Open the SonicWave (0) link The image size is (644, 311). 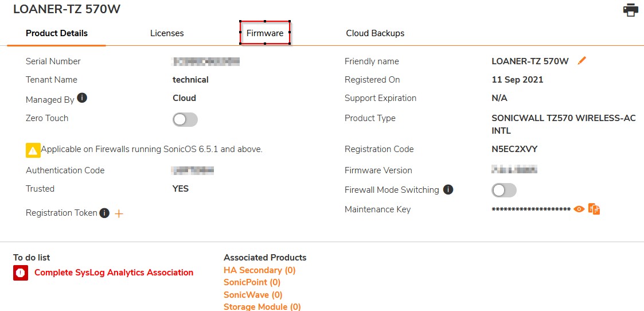253,295
